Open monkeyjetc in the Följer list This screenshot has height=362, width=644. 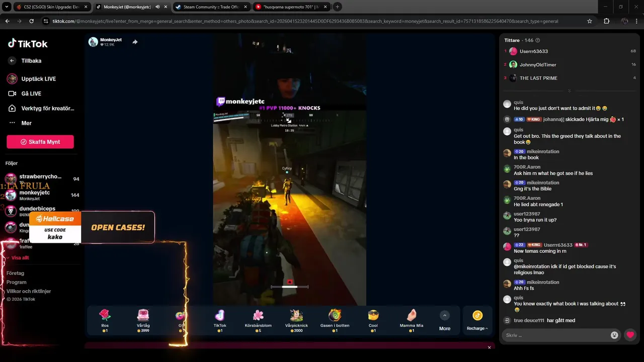(x=42, y=195)
